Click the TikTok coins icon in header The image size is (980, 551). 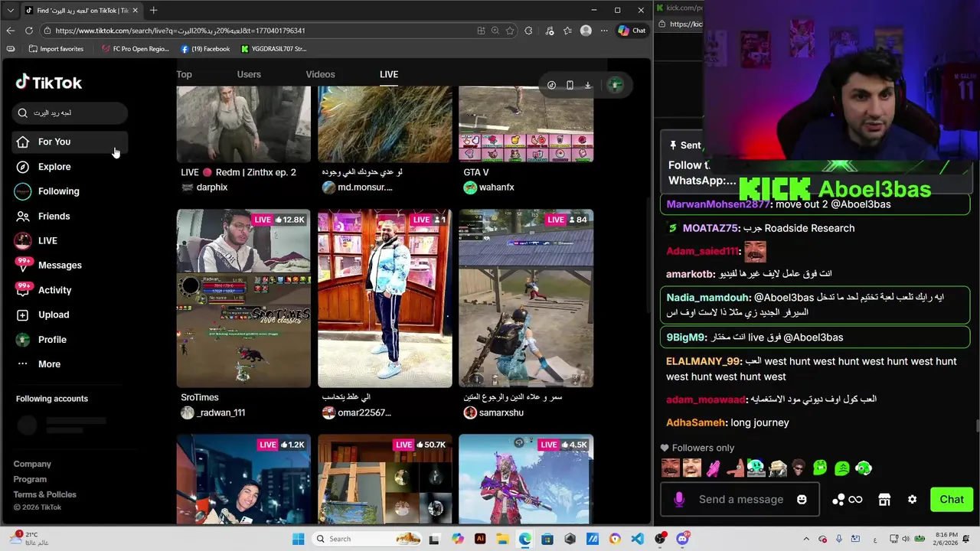551,85
